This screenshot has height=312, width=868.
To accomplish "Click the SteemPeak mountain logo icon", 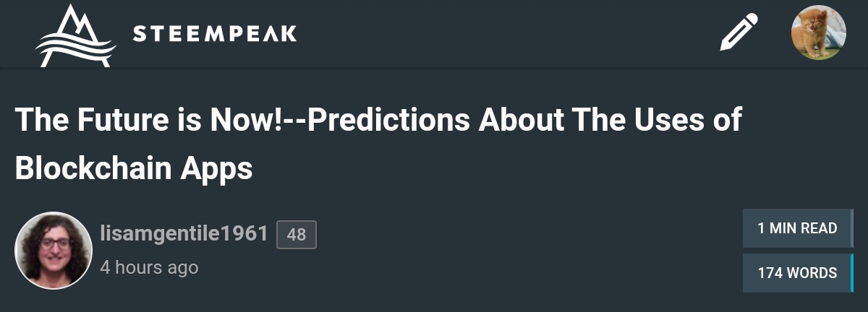I will 76,35.
